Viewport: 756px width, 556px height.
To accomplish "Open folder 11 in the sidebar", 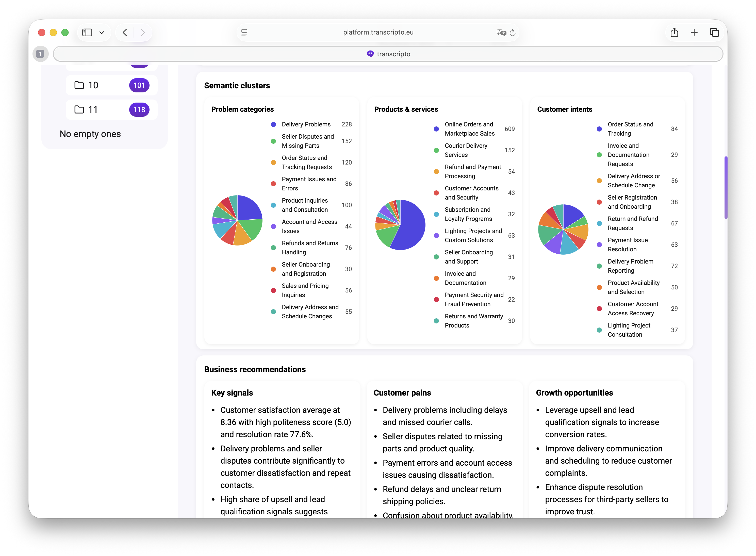I will pos(92,110).
